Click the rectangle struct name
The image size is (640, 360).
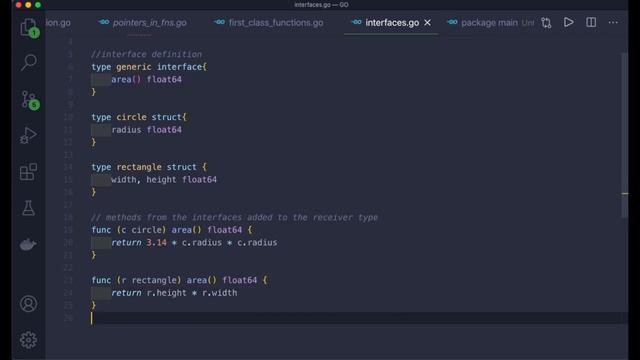coord(139,167)
